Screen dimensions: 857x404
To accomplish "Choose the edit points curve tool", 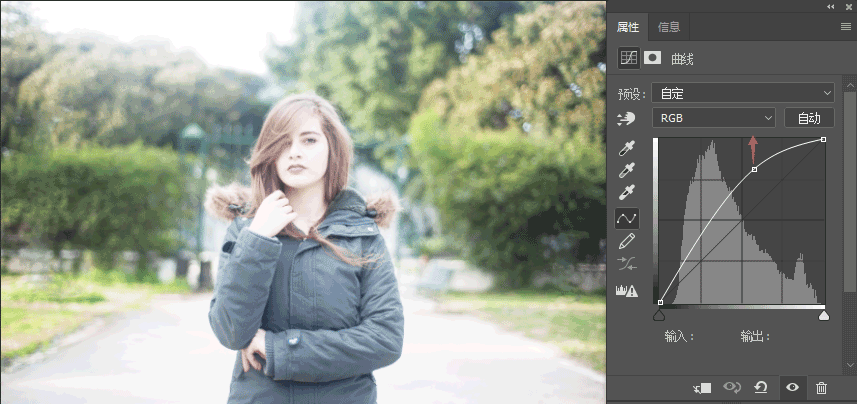I will pyautogui.click(x=627, y=219).
